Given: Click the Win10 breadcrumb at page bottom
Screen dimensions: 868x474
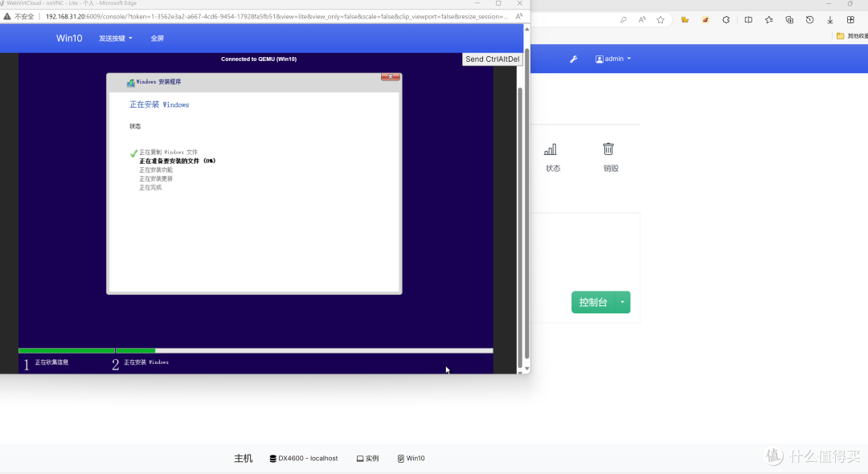Looking at the screenshot, I should (411, 459).
